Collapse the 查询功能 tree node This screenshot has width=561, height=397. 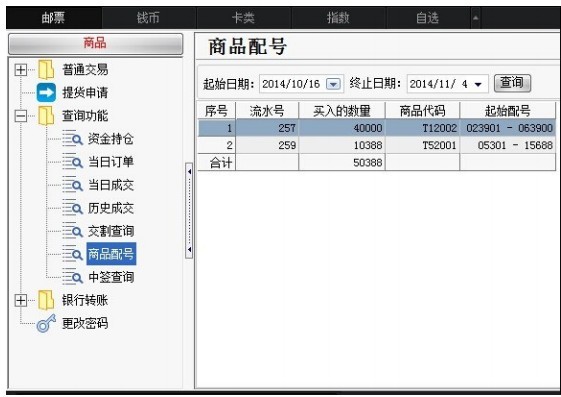(x=21, y=116)
